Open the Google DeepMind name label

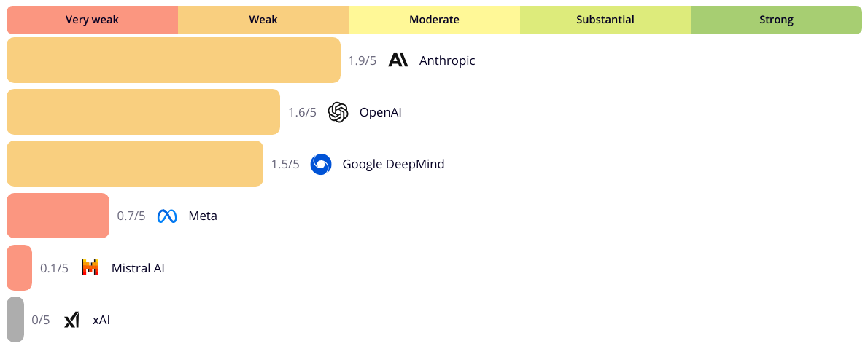(394, 164)
